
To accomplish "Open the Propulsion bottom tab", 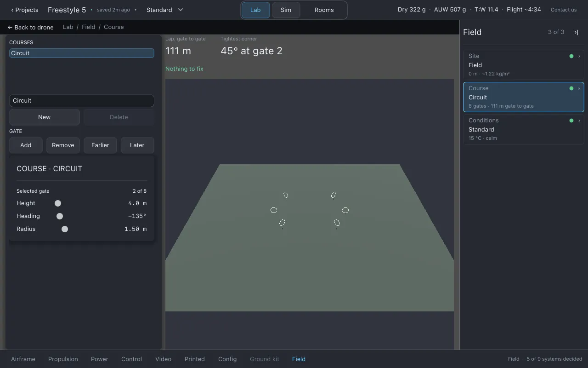I will pyautogui.click(x=63, y=359).
